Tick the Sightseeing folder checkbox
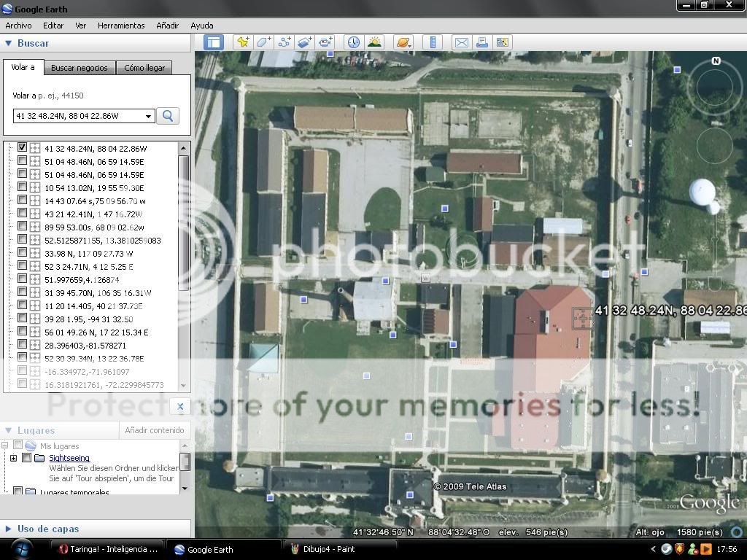The image size is (747, 560). (x=27, y=458)
